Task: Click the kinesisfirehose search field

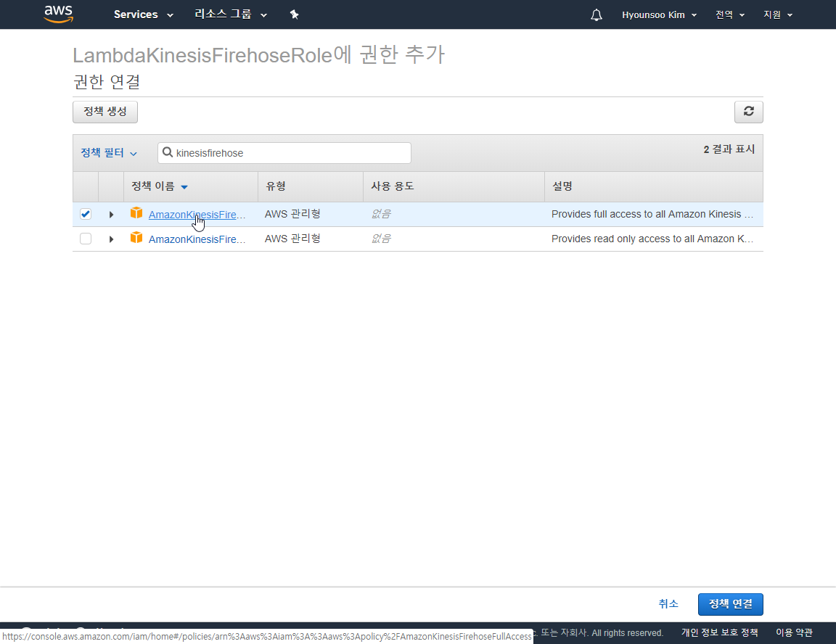Action: coord(284,153)
